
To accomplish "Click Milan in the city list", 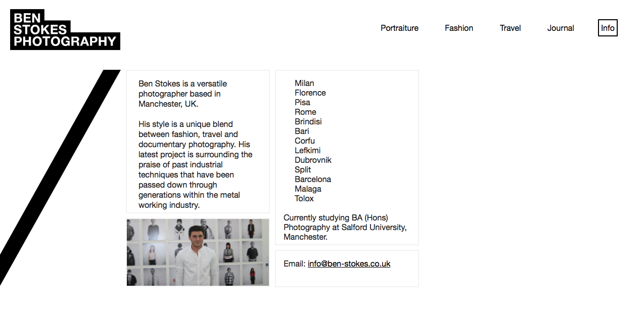I will pyautogui.click(x=304, y=83).
